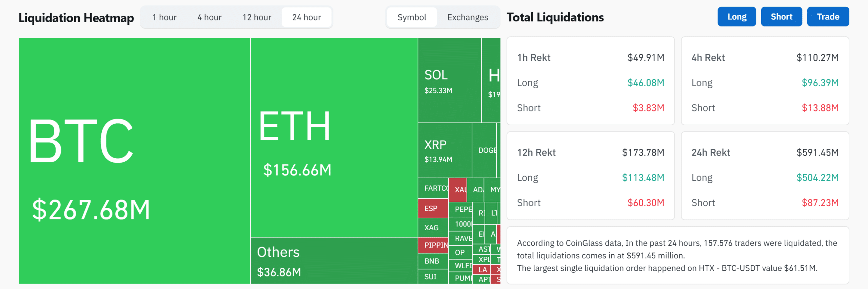Click the DOGE heatmap tile

(x=484, y=150)
